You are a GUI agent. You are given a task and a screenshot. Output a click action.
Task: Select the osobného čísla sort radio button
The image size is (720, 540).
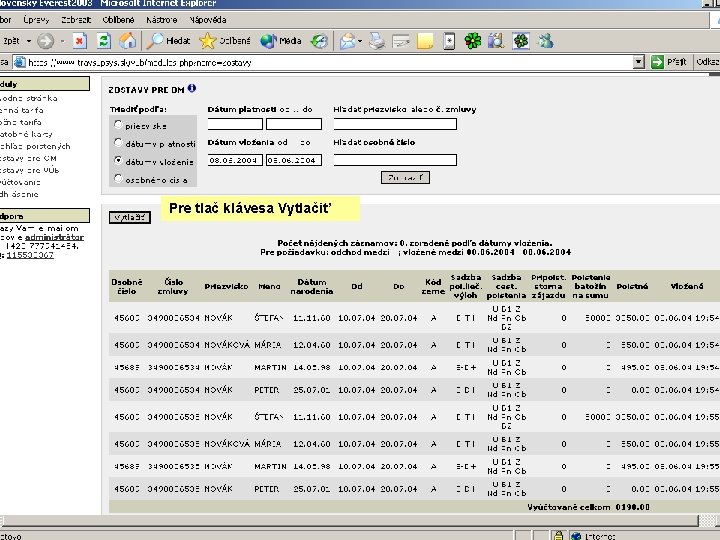coord(118,178)
